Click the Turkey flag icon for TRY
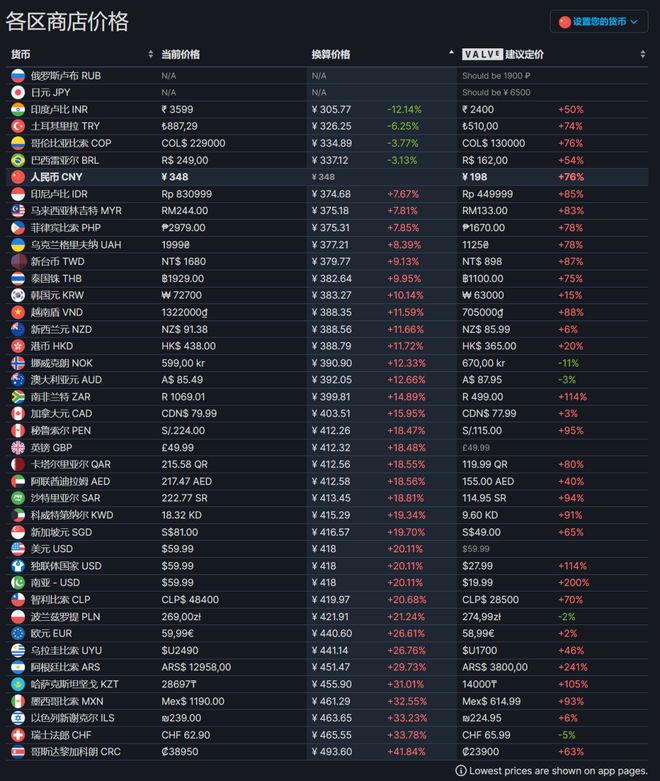The height and width of the screenshot is (781, 660). (18, 127)
